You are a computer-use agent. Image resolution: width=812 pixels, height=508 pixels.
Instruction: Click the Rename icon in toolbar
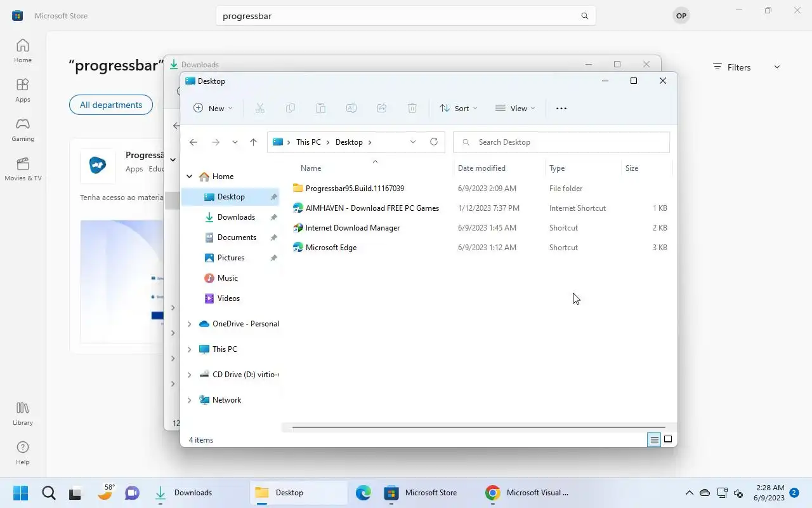(351, 109)
